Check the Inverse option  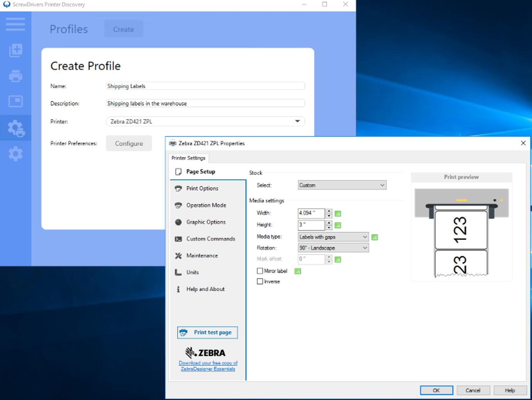pos(260,281)
